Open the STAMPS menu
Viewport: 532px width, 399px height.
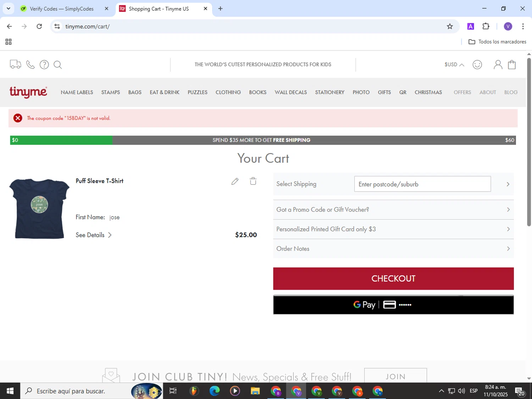click(x=111, y=92)
